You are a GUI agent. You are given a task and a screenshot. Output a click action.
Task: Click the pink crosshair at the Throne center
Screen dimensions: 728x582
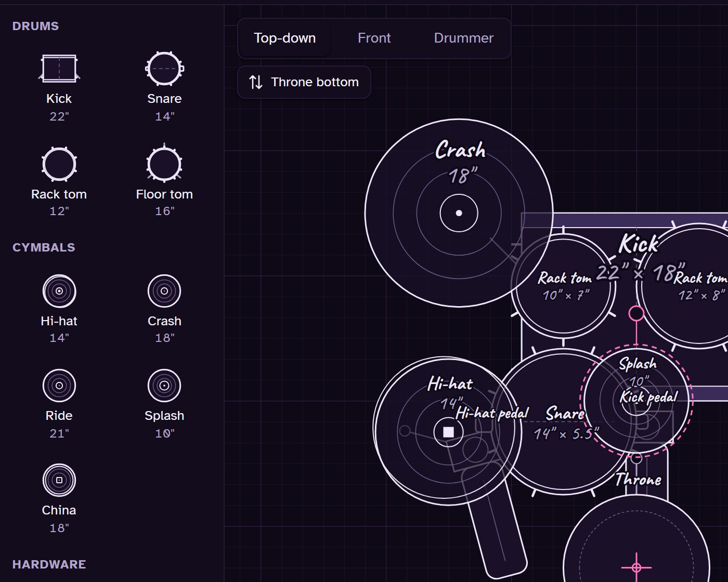[x=636, y=567]
